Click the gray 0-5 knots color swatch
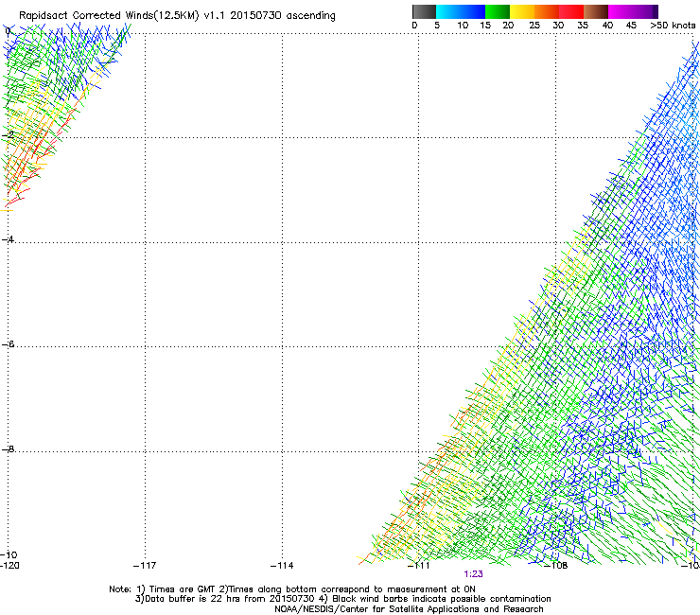 tap(424, 11)
